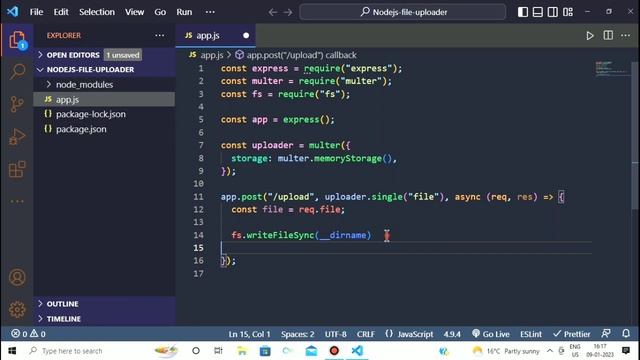Open package-lock.json file

click(104, 114)
